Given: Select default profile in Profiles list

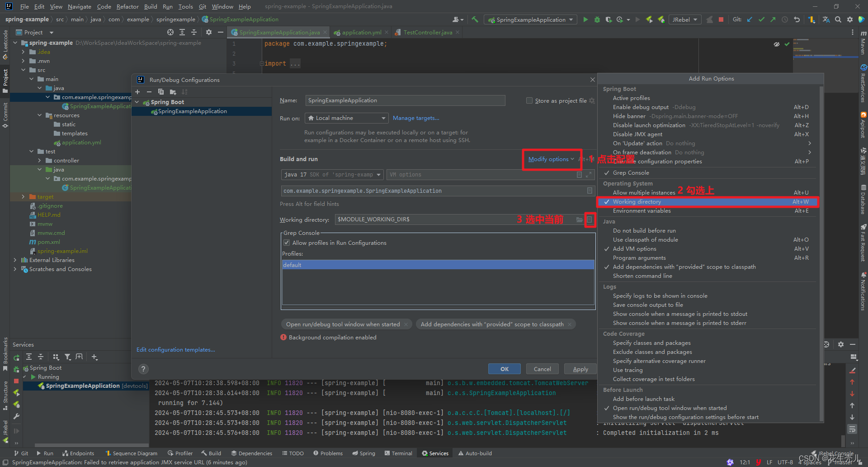Looking at the screenshot, I should pos(438,265).
